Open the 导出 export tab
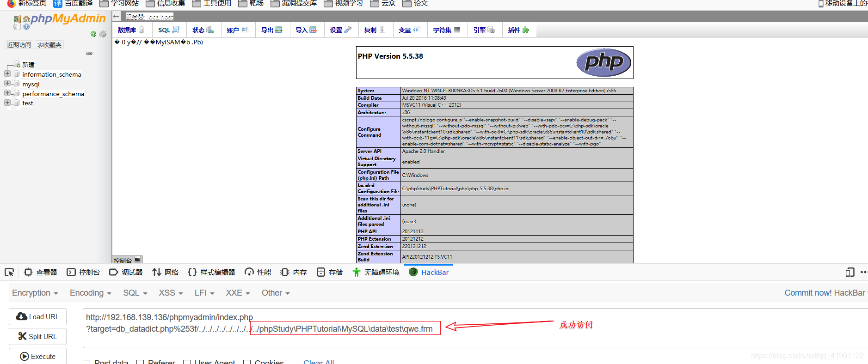Image resolution: width=868 pixels, height=364 pixels. tap(272, 30)
